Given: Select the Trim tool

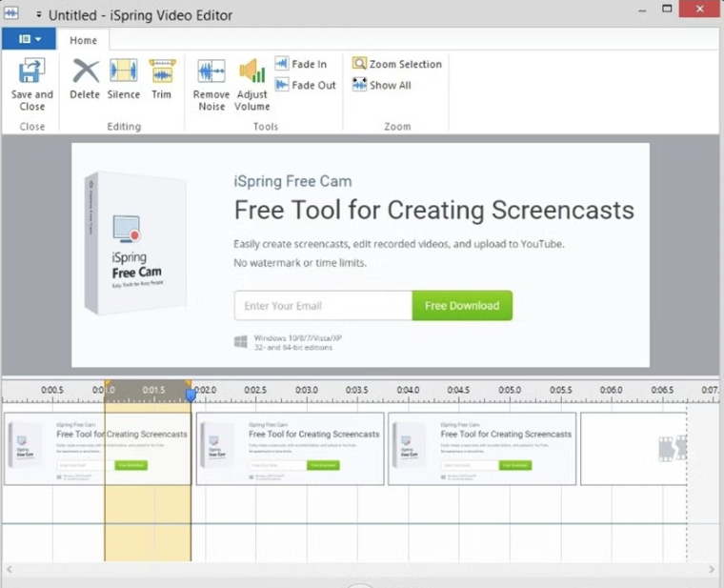Looking at the screenshot, I should pos(162,79).
